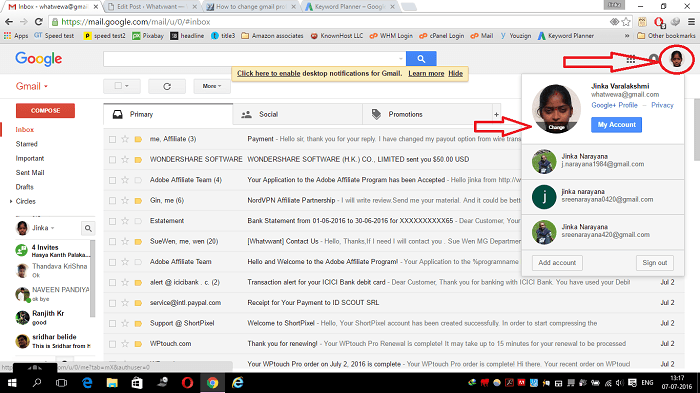Image resolution: width=700 pixels, height=393 pixels.
Task: Show more bookmarks with the chevron
Action: pos(627,36)
